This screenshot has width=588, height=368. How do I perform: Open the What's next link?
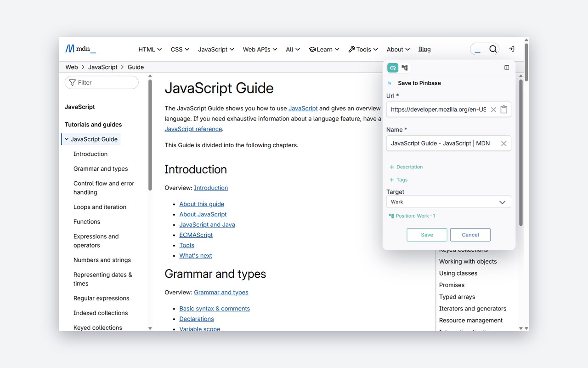point(196,255)
